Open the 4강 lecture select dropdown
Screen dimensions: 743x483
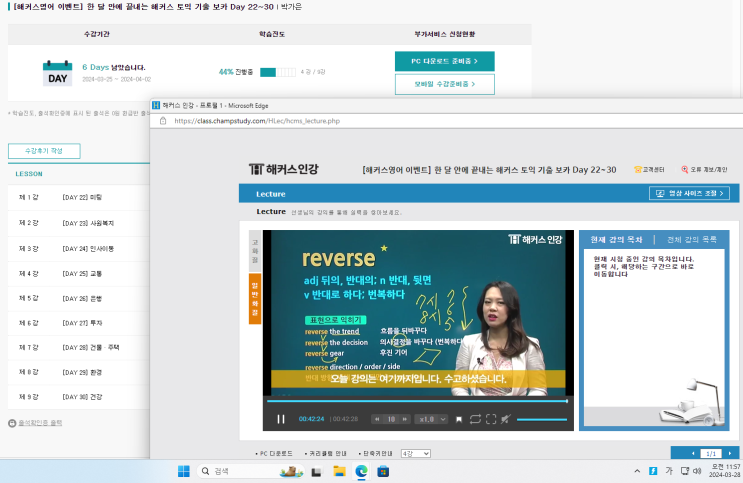[x=416, y=454]
